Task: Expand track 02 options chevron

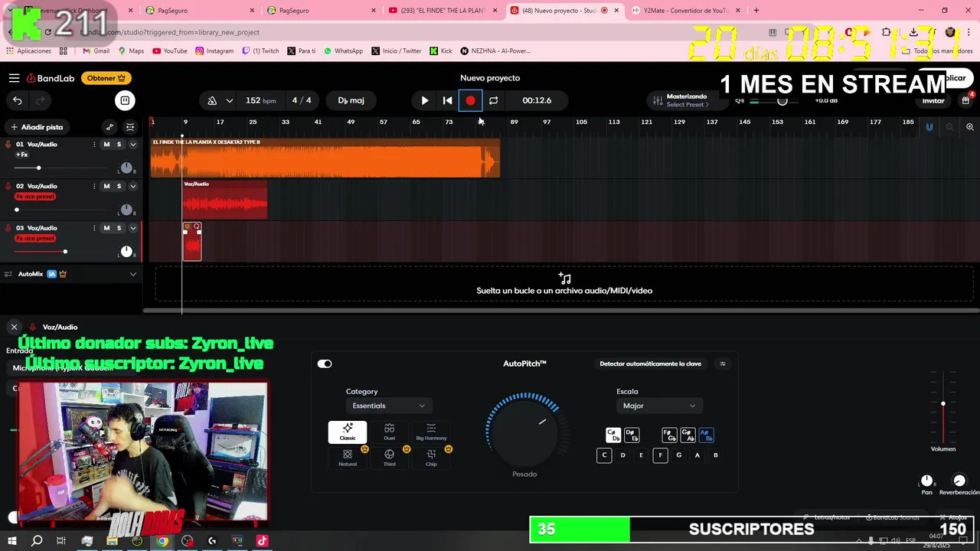Action: pos(132,186)
